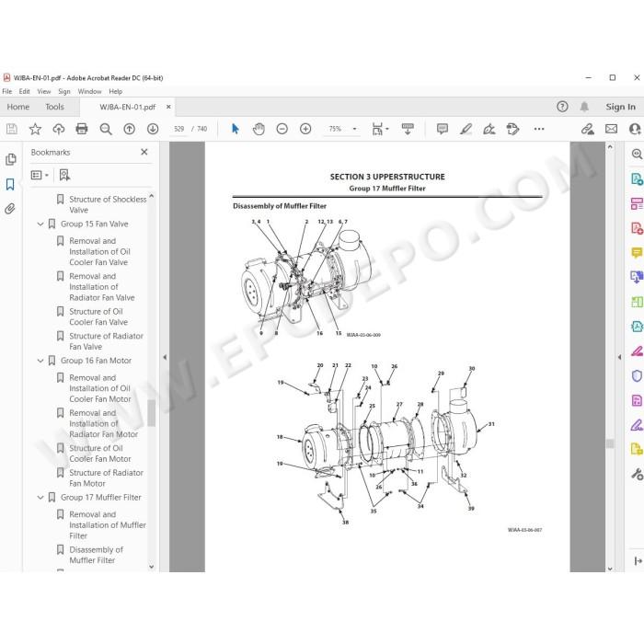644x644 pixels.
Task: Open bookmark Structure of Radiator Fan Motor
Action: pos(106,478)
